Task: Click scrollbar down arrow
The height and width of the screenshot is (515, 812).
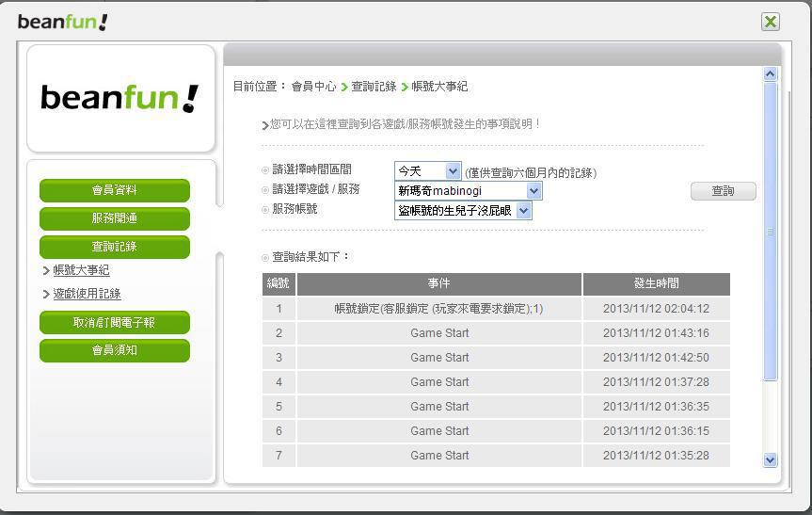Action: click(x=770, y=459)
